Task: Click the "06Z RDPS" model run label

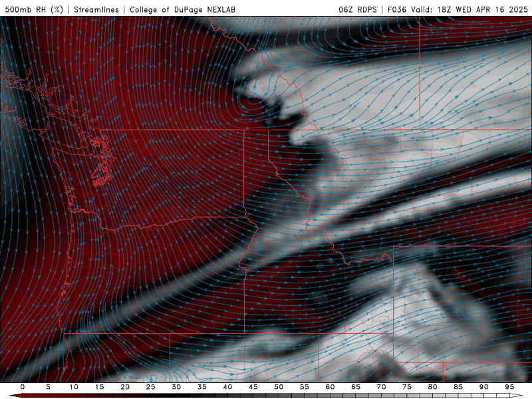Action: point(358,9)
